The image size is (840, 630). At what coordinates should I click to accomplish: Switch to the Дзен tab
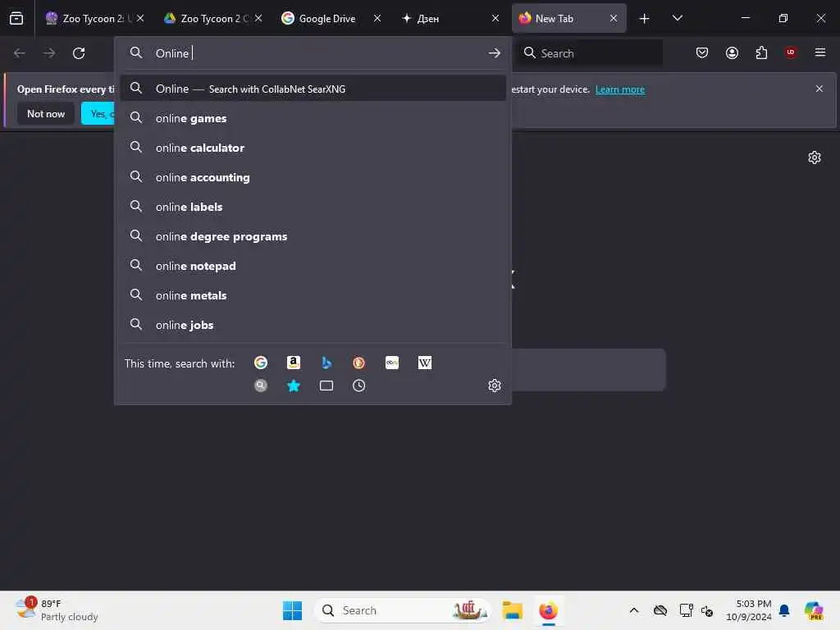450,18
